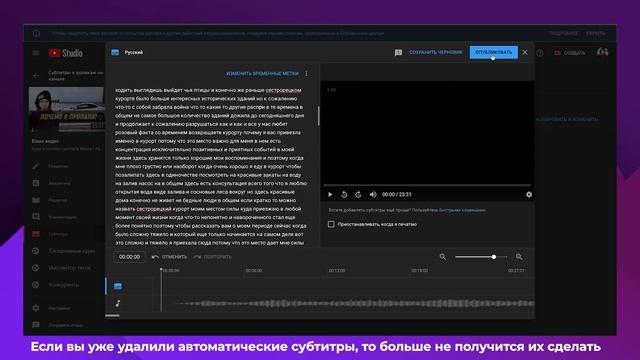Close the subtitle editor dialog
The image size is (640, 360).
[x=525, y=52]
